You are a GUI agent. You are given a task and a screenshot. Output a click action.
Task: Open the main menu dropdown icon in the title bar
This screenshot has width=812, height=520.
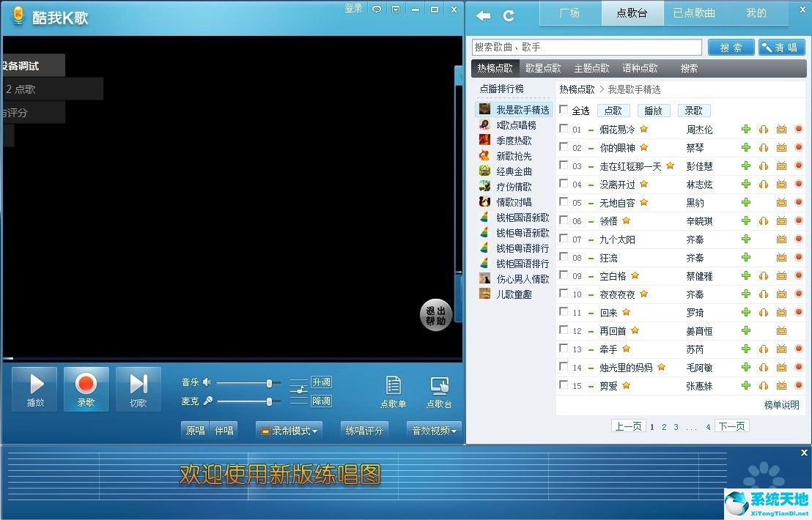396,10
